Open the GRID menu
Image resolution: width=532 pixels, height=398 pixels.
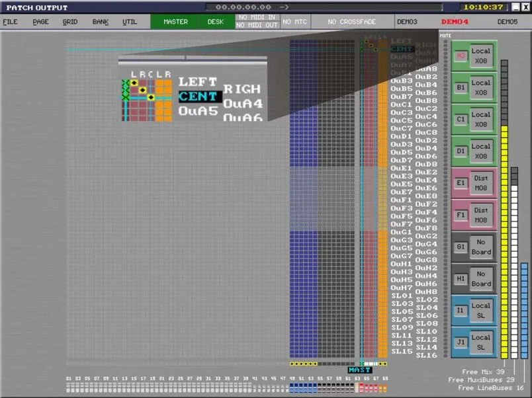coord(70,22)
